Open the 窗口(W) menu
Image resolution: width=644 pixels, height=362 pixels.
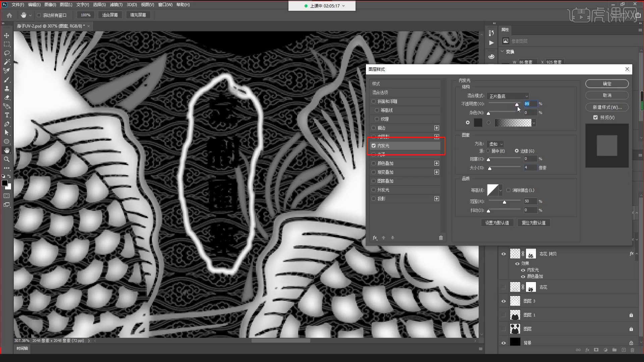point(165,5)
